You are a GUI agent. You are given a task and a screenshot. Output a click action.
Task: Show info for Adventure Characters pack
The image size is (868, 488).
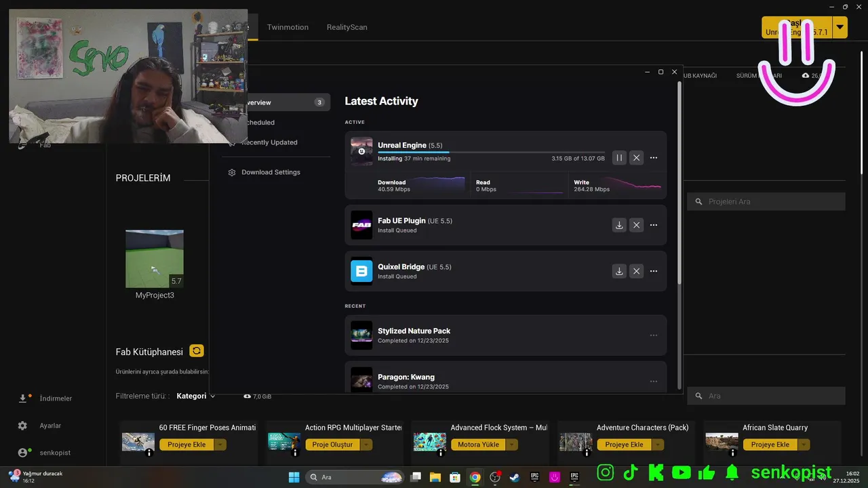click(587, 453)
